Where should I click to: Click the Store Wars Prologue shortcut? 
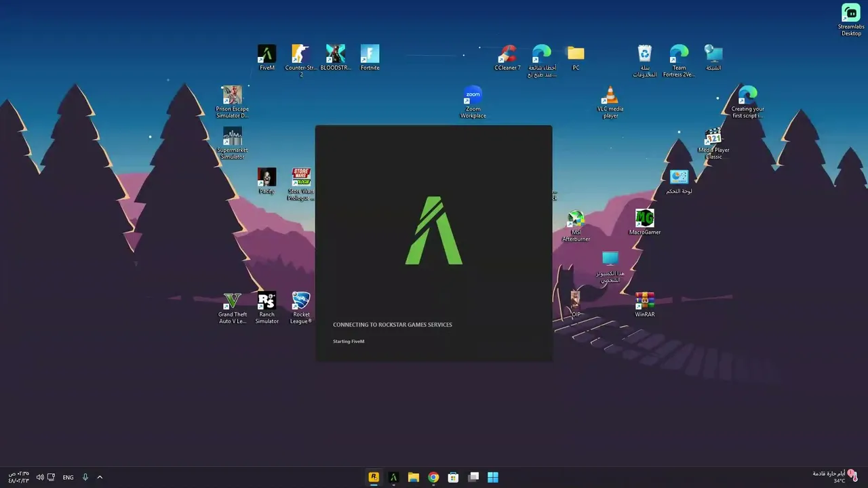click(301, 184)
